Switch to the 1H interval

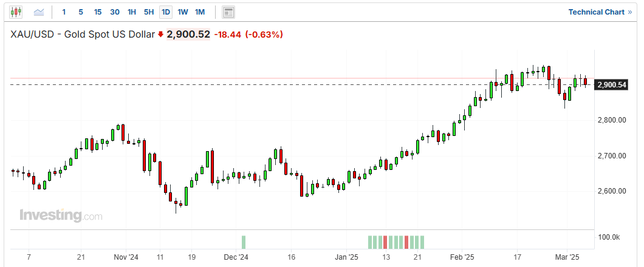coord(132,12)
